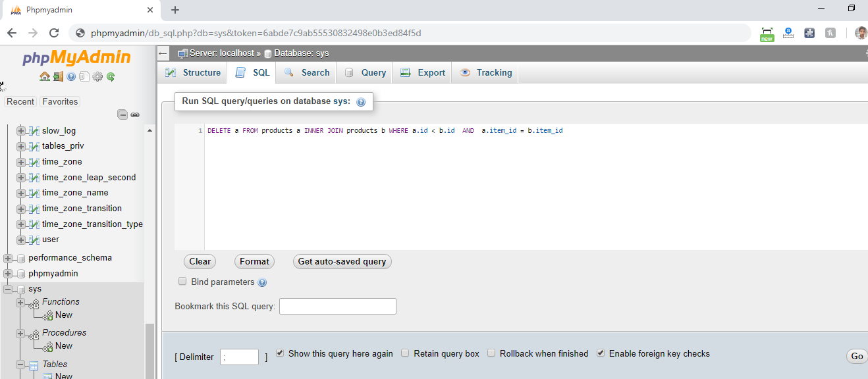Open the ruler 'a' browser extension

pyautogui.click(x=788, y=32)
